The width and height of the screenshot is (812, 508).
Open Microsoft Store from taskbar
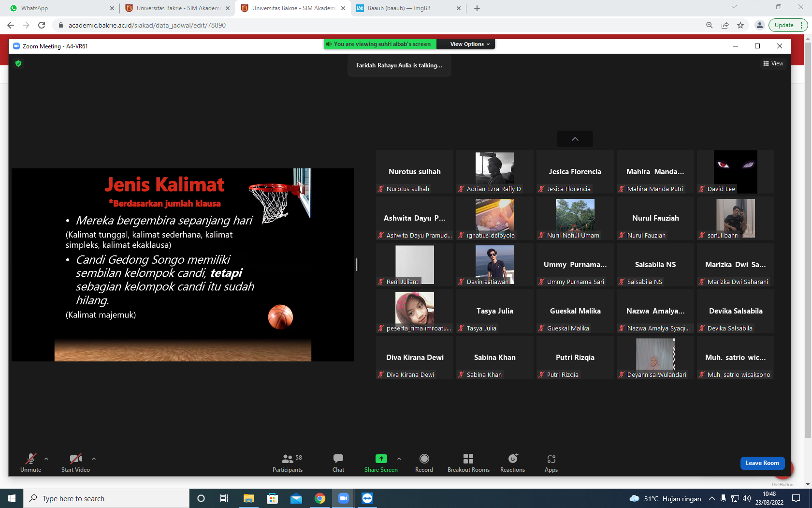click(272, 498)
